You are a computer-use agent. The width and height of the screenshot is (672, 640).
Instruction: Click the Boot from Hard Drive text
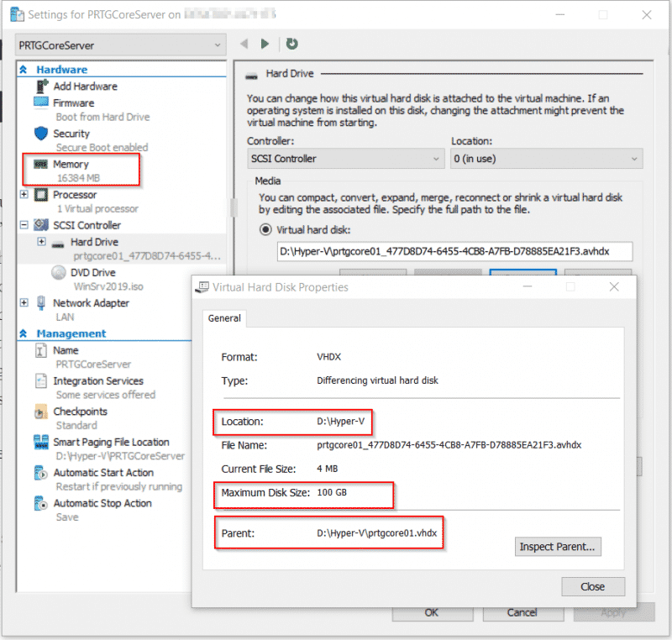click(102, 117)
